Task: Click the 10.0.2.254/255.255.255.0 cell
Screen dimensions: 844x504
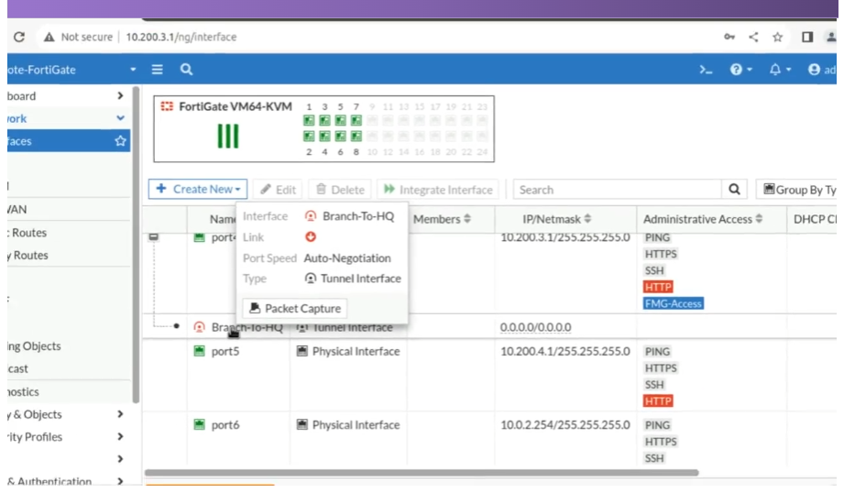Action: tap(565, 425)
